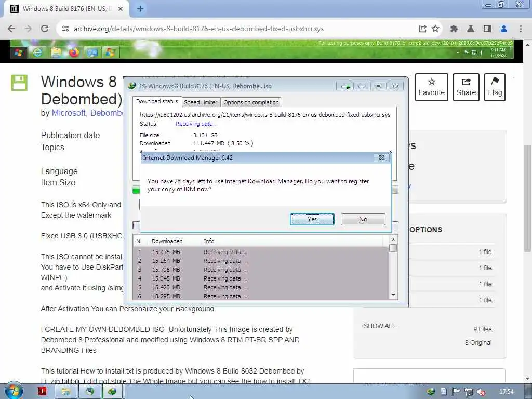Open site information icon in address bar
Screen dimensions: 532x399
pos(65,29)
